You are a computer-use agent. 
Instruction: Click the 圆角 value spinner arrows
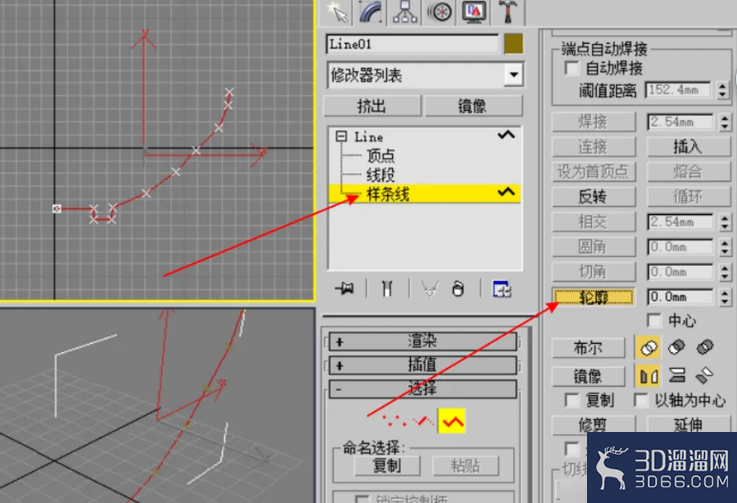coord(724,247)
